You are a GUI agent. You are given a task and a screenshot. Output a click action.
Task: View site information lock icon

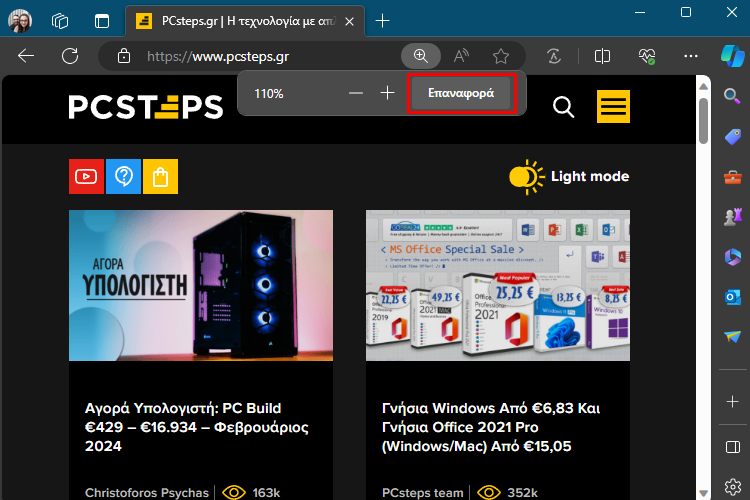[124, 56]
